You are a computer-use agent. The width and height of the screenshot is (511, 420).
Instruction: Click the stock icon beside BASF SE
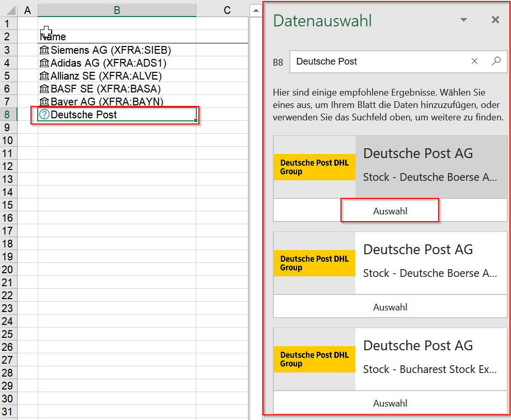coord(44,89)
